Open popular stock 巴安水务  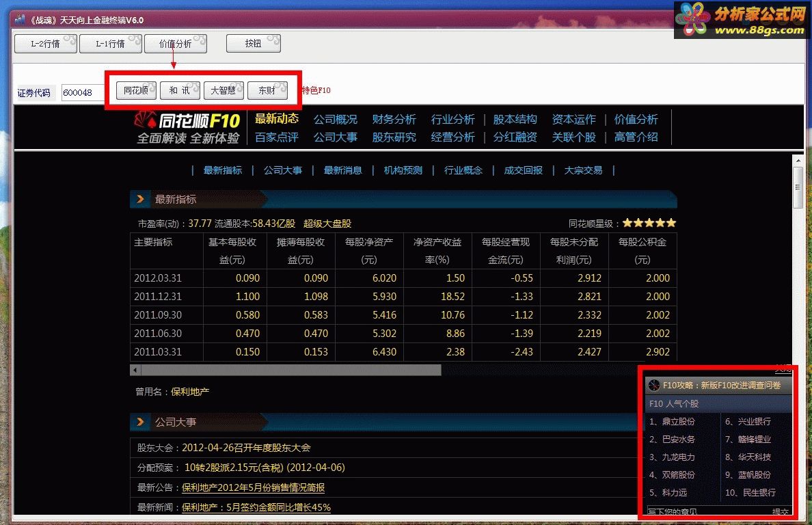(679, 439)
